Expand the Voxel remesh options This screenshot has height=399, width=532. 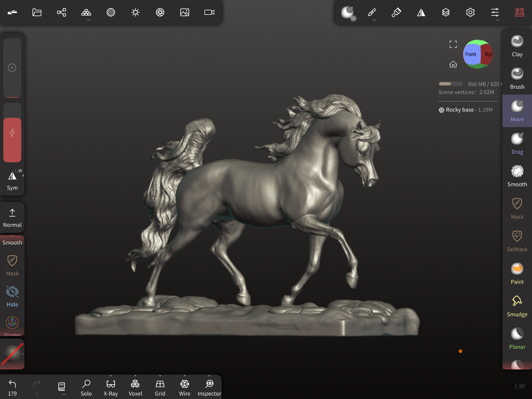(135, 376)
